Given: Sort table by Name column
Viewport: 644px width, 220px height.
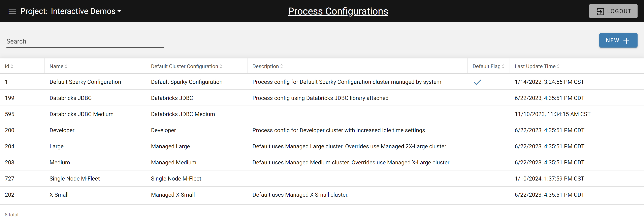Looking at the screenshot, I should point(59,66).
